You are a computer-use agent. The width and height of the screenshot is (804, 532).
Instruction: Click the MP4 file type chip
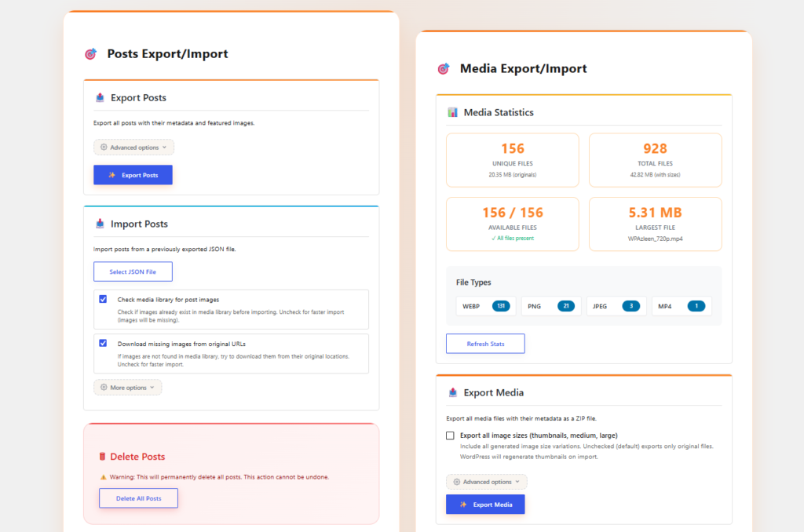click(682, 307)
